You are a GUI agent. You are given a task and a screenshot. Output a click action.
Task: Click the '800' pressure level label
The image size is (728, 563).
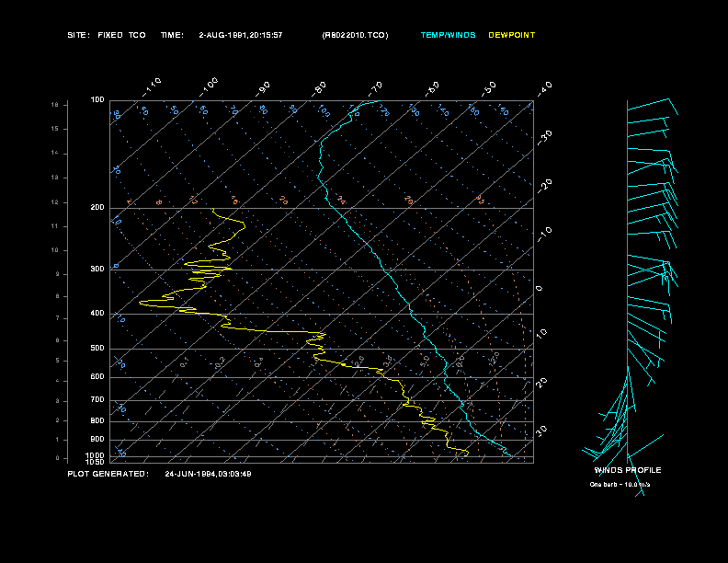[x=97, y=420]
